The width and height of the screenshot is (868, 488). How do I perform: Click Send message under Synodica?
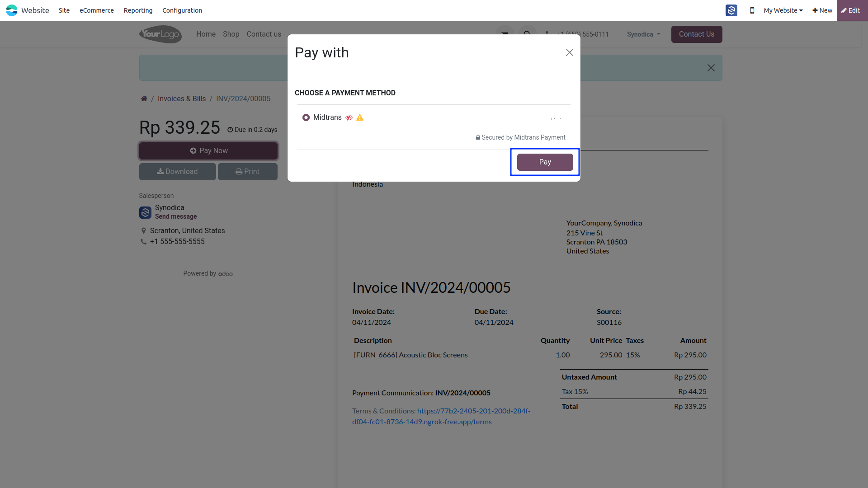pos(176,216)
